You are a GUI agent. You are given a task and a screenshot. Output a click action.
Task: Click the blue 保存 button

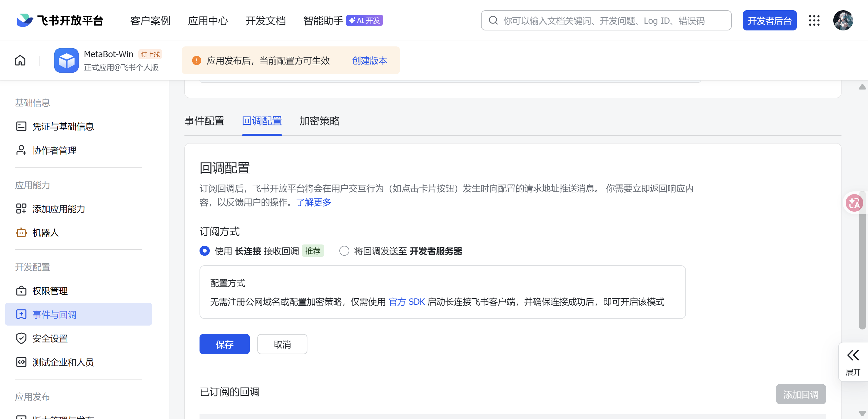(225, 344)
